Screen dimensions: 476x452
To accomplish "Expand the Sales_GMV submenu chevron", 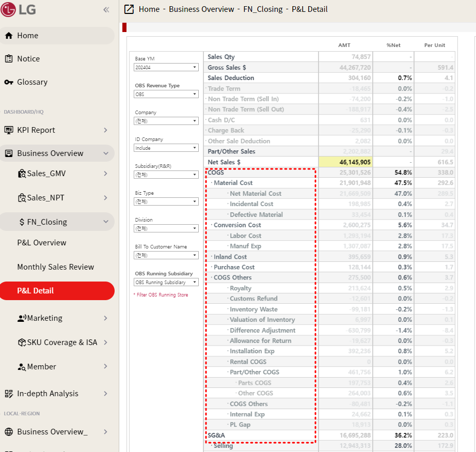I will click(105, 174).
